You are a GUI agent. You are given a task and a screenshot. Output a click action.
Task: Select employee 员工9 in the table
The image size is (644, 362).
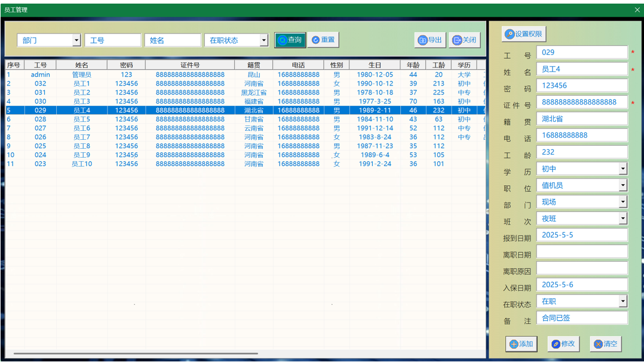click(245, 155)
